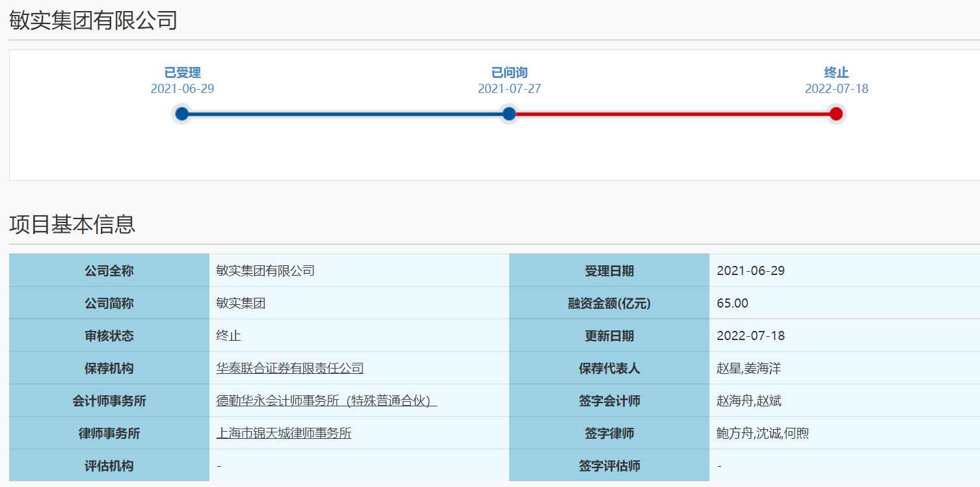Image resolution: width=980 pixels, height=487 pixels.
Task: Click the 融资金额 value 65.00
Action: click(x=732, y=304)
